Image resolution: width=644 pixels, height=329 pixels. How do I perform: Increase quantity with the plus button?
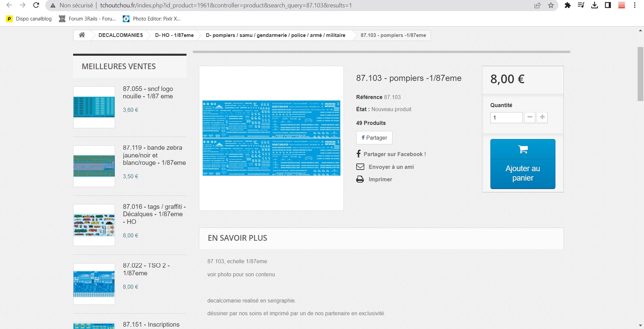[542, 117]
